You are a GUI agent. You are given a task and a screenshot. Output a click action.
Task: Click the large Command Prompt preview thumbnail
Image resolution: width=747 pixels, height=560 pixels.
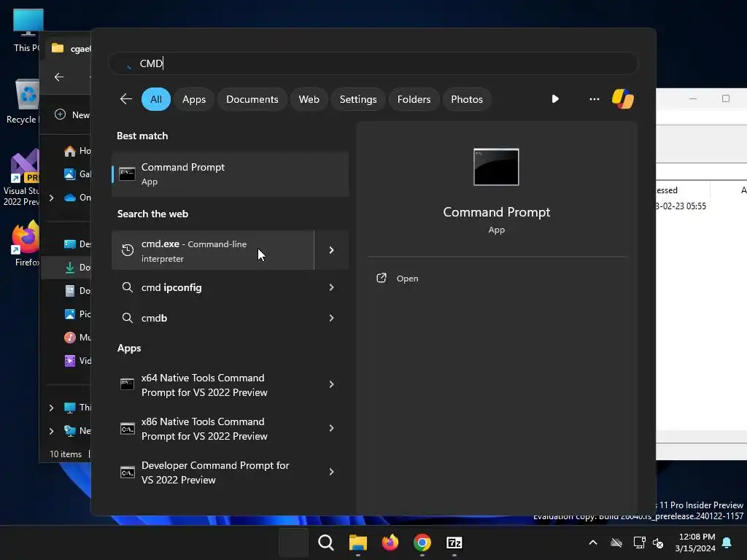tap(496, 167)
